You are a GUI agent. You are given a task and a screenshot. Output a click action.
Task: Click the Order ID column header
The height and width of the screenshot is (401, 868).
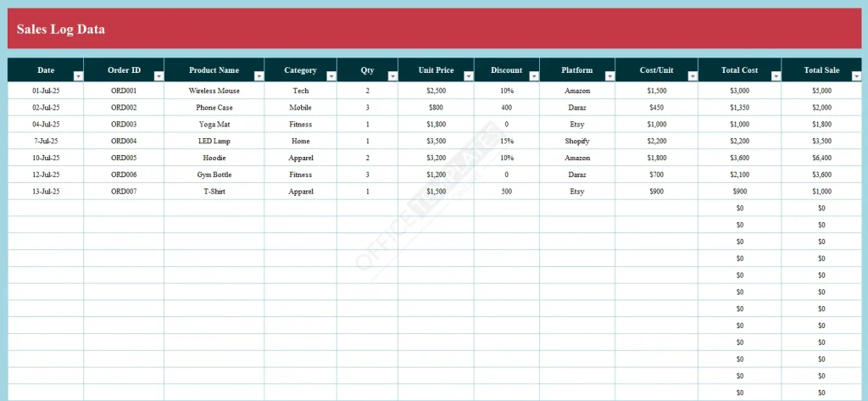[124, 70]
